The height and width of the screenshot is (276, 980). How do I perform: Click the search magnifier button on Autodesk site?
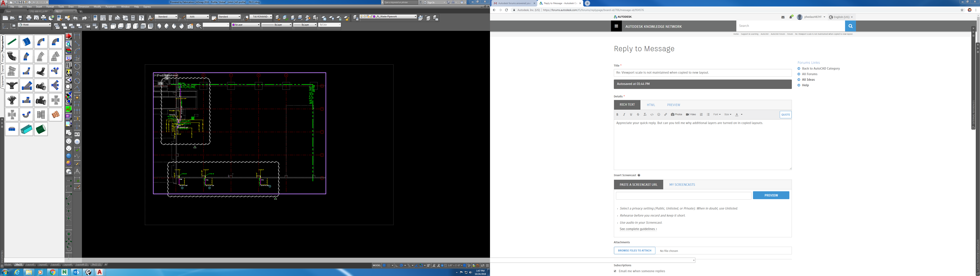[850, 26]
